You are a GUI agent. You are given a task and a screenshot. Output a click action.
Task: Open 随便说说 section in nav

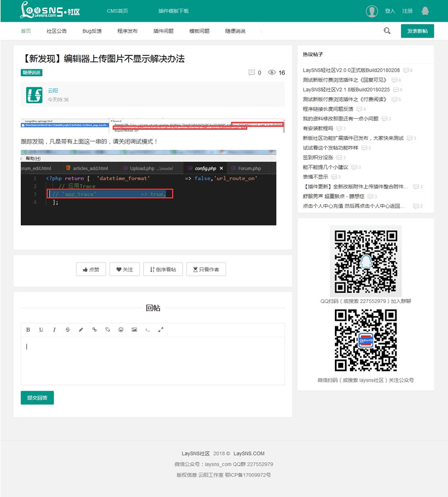[235, 31]
